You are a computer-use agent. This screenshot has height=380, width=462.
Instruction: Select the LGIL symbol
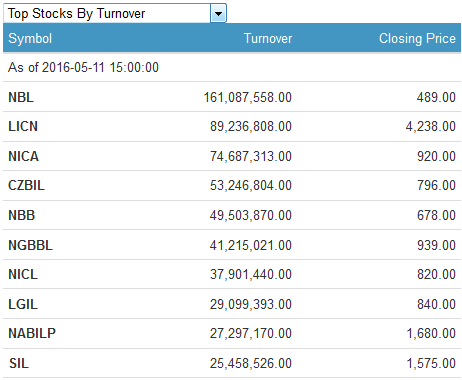pyautogui.click(x=23, y=304)
